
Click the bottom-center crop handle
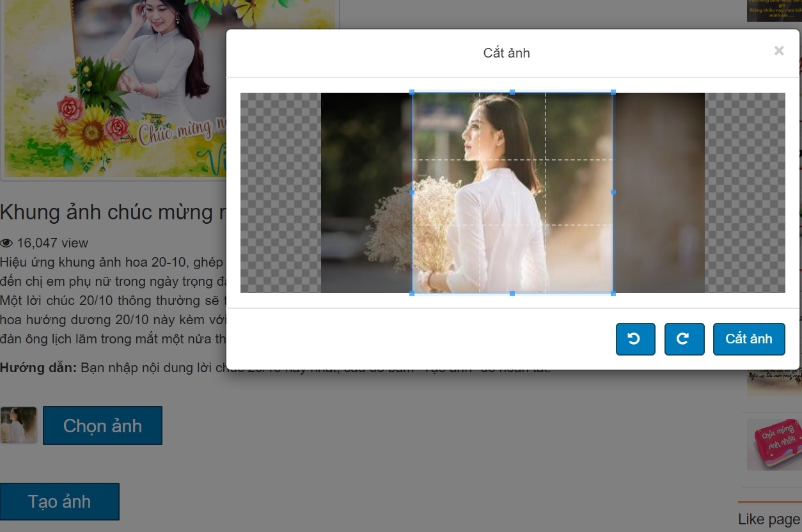(x=512, y=293)
